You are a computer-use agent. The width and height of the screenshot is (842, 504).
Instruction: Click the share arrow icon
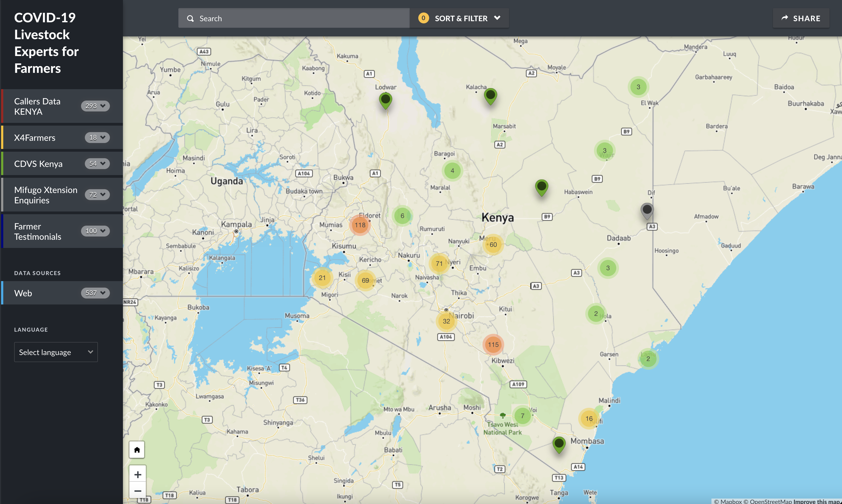(x=785, y=18)
